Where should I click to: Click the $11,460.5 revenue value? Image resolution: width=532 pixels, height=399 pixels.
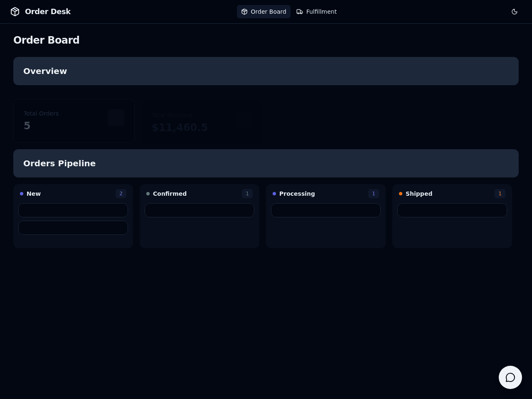(x=180, y=127)
